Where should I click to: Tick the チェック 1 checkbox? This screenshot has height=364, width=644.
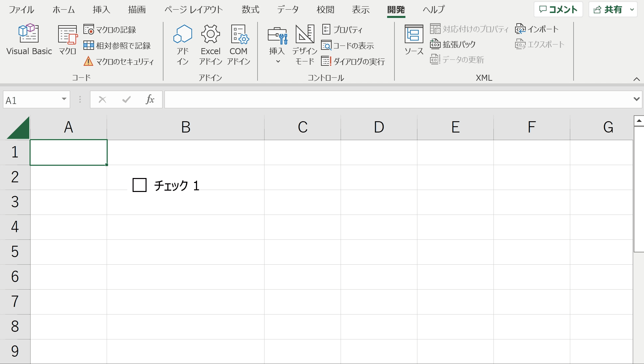140,185
